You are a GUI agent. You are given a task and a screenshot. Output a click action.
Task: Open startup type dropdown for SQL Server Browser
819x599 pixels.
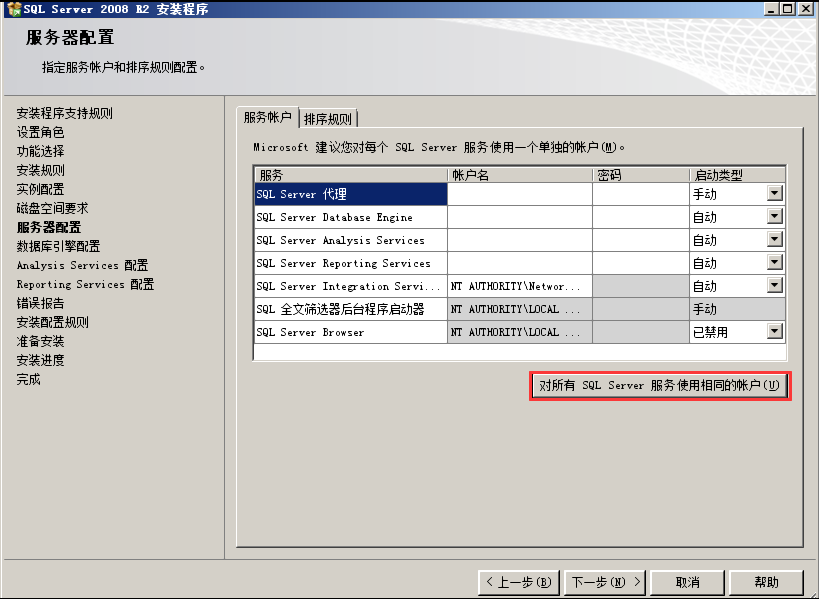coord(775,331)
